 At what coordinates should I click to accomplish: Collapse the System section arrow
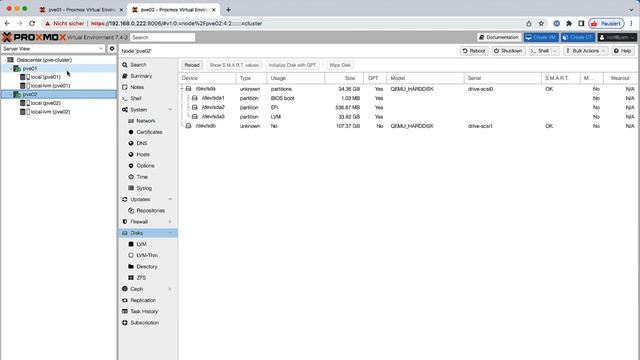pyautogui.click(x=170, y=110)
